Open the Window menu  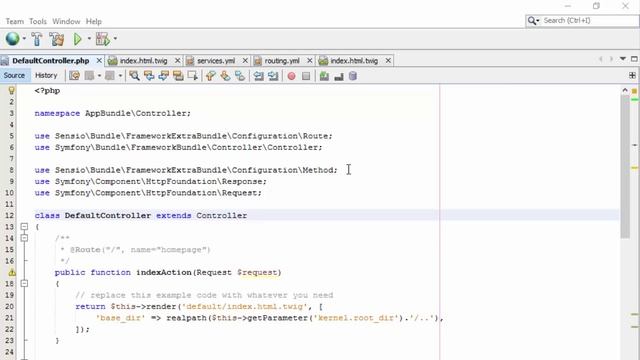point(66,21)
